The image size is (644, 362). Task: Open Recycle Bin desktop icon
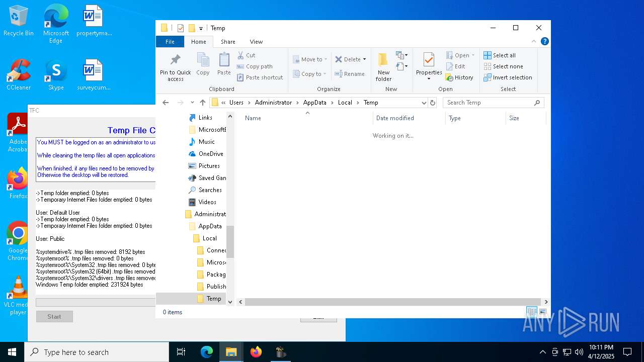pos(19,21)
